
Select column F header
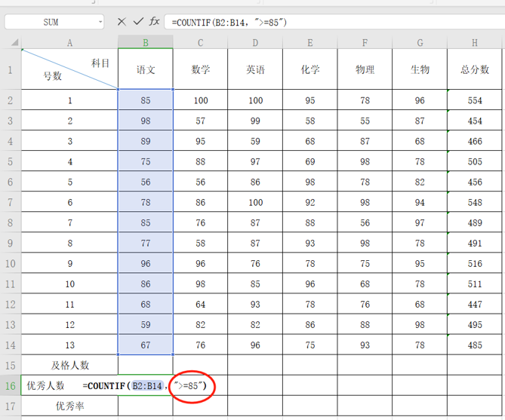(x=365, y=42)
